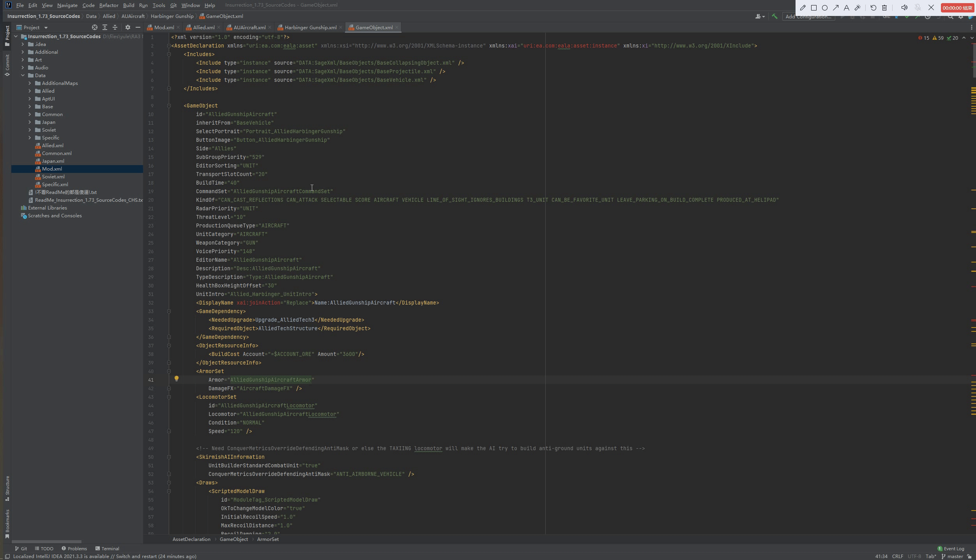Image resolution: width=976 pixels, height=560 pixels.
Task: Select the ellipse annotation tool
Action: pyautogui.click(x=825, y=8)
